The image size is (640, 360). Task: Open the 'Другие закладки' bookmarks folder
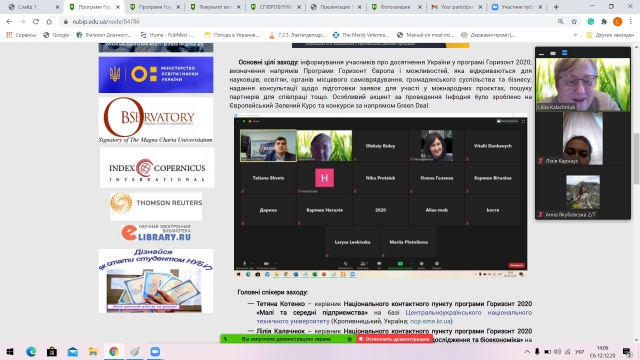pyautogui.click(x=610, y=35)
